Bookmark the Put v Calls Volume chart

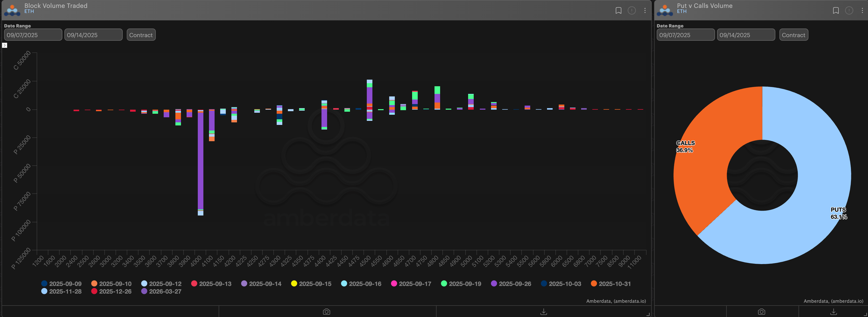click(x=836, y=10)
